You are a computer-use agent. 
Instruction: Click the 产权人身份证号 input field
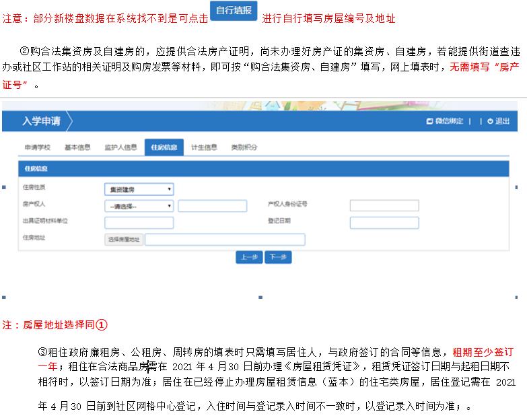pyautogui.click(x=384, y=205)
